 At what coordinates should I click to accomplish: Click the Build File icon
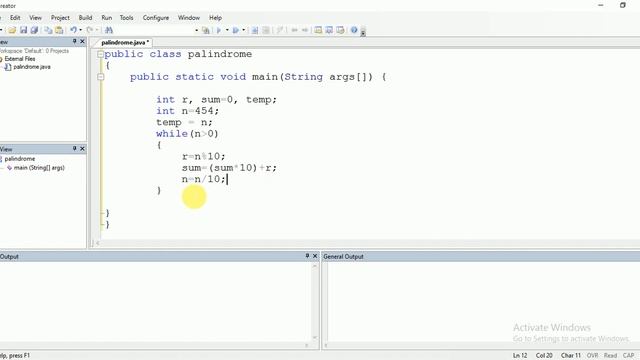tap(206, 30)
